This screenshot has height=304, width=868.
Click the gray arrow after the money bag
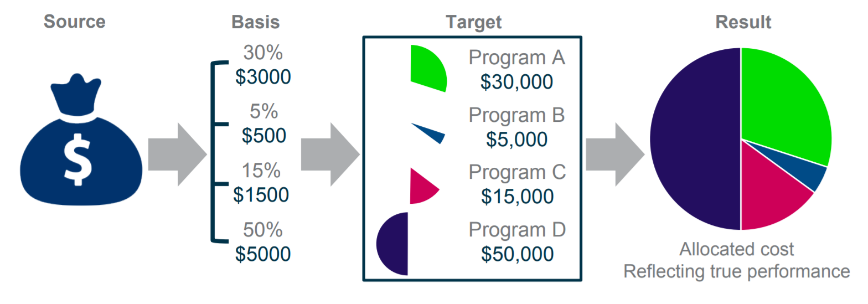coord(177,154)
